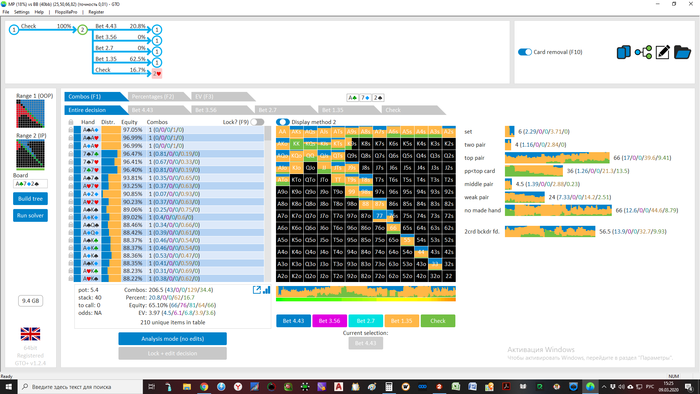Click the pencil edit icon
This screenshot has height=394, width=700.
click(x=662, y=52)
